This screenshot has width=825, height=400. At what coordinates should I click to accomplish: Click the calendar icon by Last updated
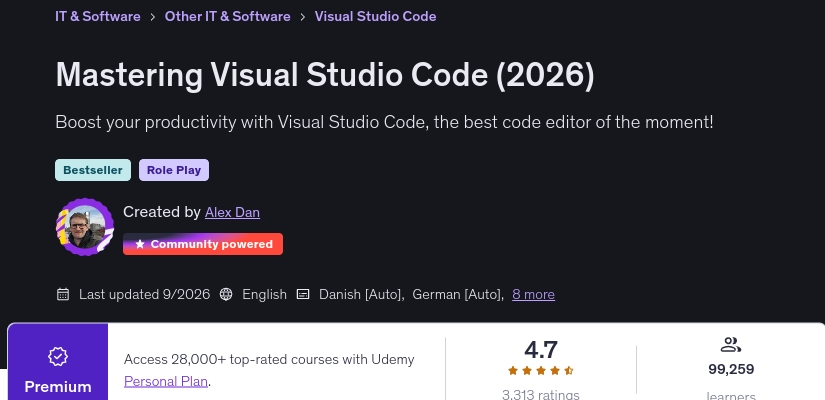tap(63, 294)
